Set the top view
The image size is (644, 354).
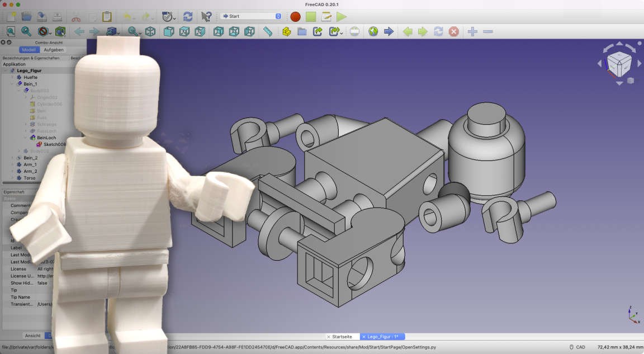tap(184, 32)
